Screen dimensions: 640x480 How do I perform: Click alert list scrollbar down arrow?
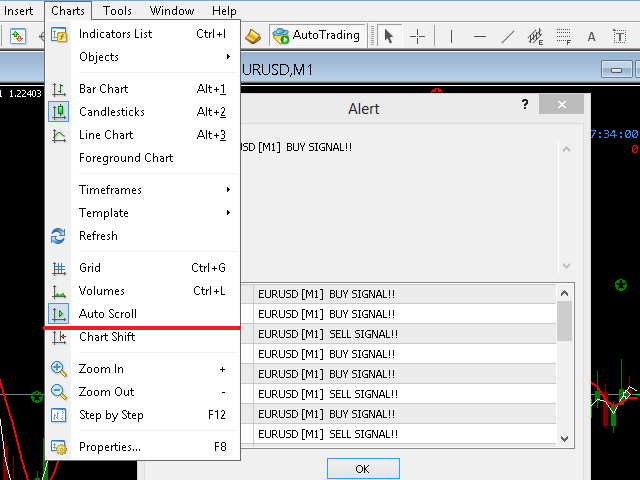564,439
